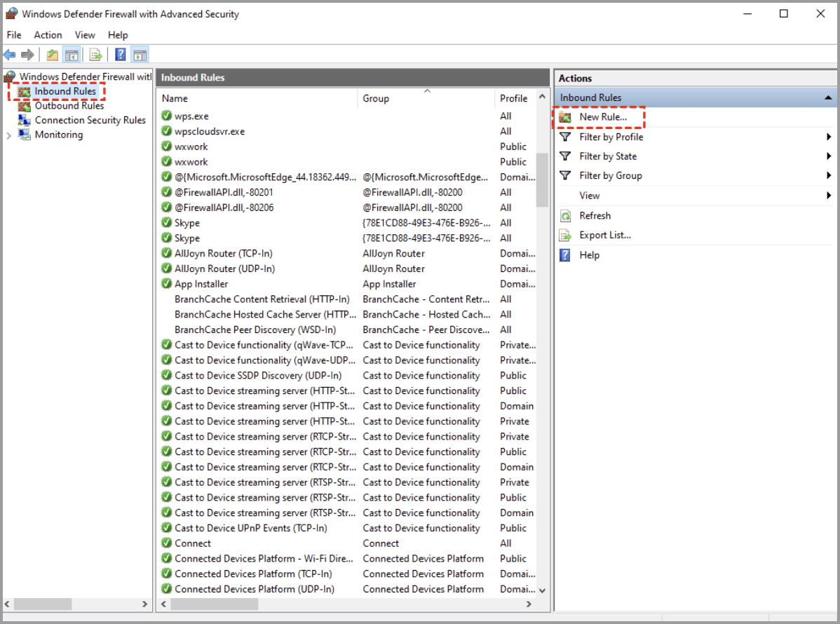Select Outbound Rules in the tree
This screenshot has height=624, width=840.
(69, 106)
